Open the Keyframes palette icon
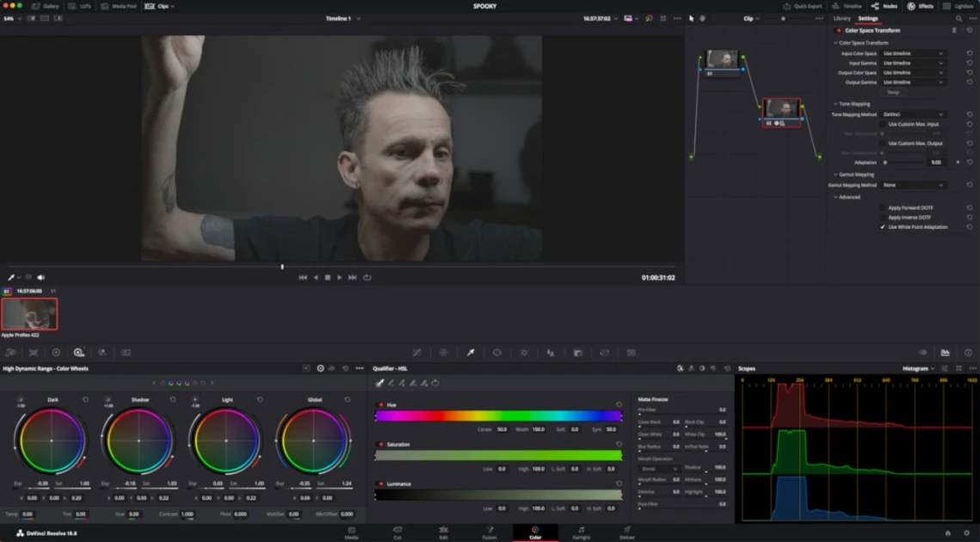This screenshot has width=980, height=542. coord(922,353)
